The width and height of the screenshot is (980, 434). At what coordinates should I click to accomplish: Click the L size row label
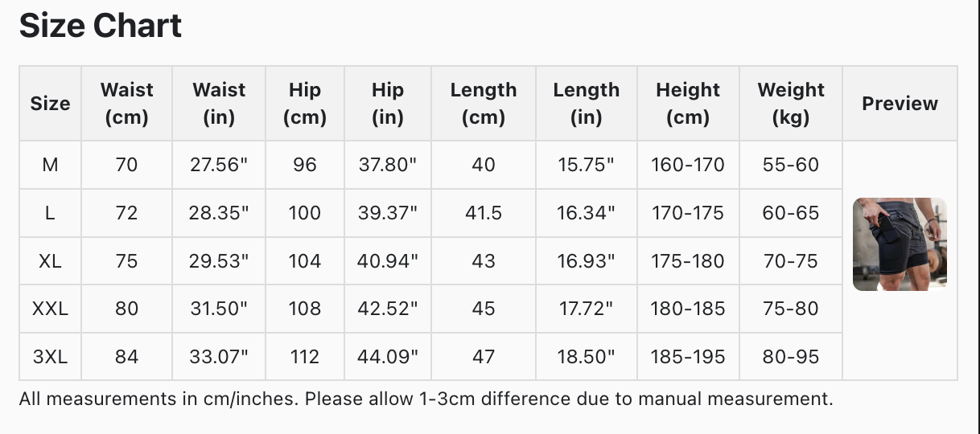[x=50, y=213]
